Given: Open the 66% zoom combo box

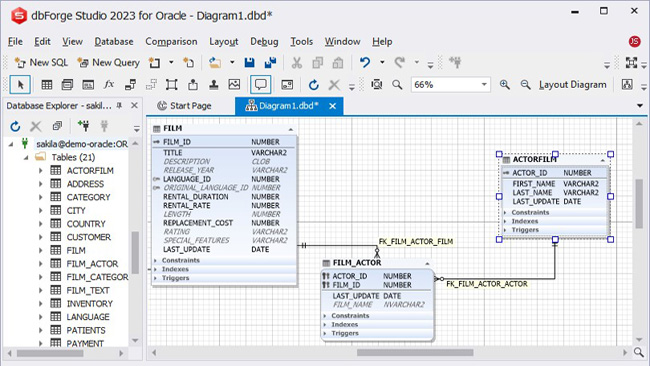Looking at the screenshot, I should pos(451,85).
